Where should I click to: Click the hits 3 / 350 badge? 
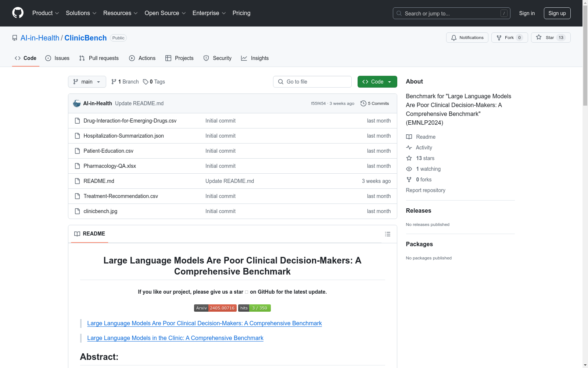[x=254, y=308]
